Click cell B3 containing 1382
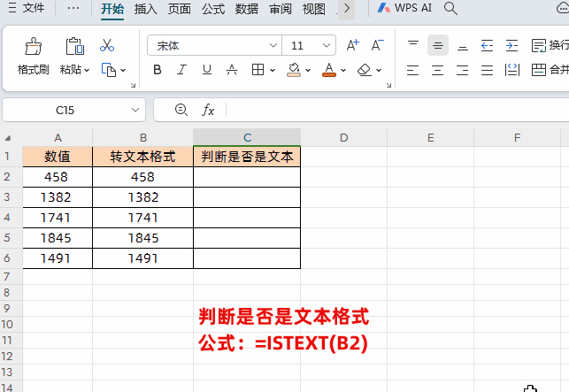This screenshot has height=392, width=569. (x=143, y=197)
